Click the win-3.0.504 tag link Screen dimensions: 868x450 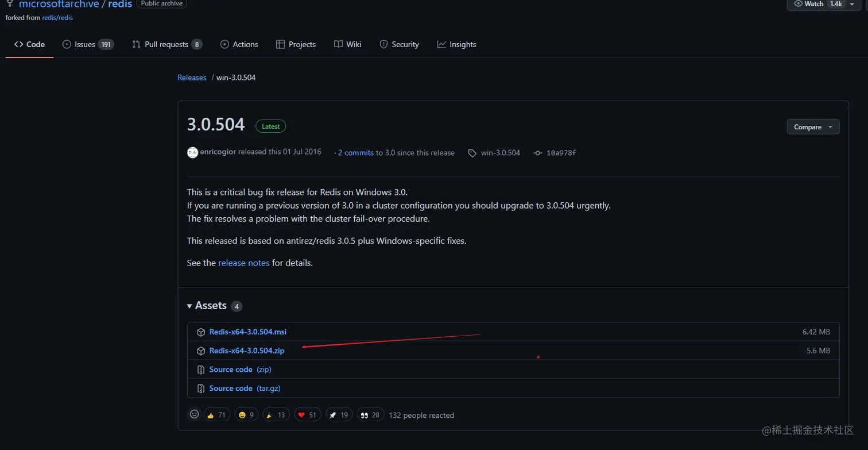point(501,153)
